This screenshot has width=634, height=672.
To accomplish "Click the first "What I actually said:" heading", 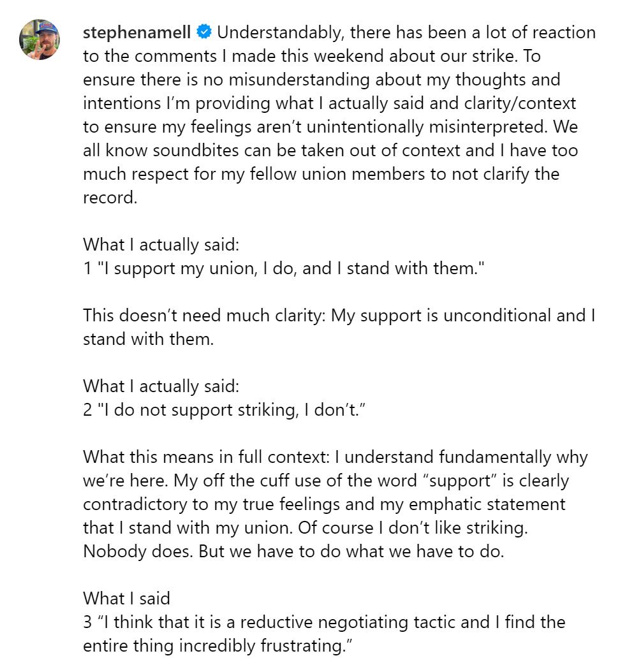I will (x=161, y=244).
